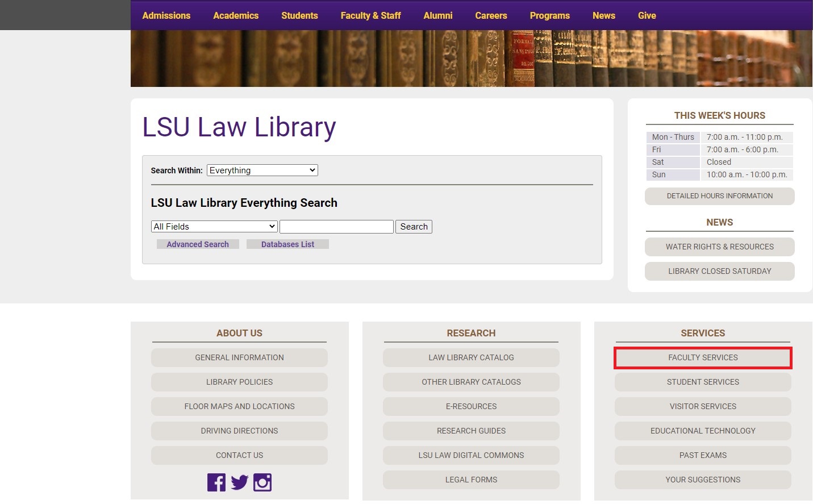The width and height of the screenshot is (813, 504).
Task: Open Student Services page
Action: click(703, 382)
